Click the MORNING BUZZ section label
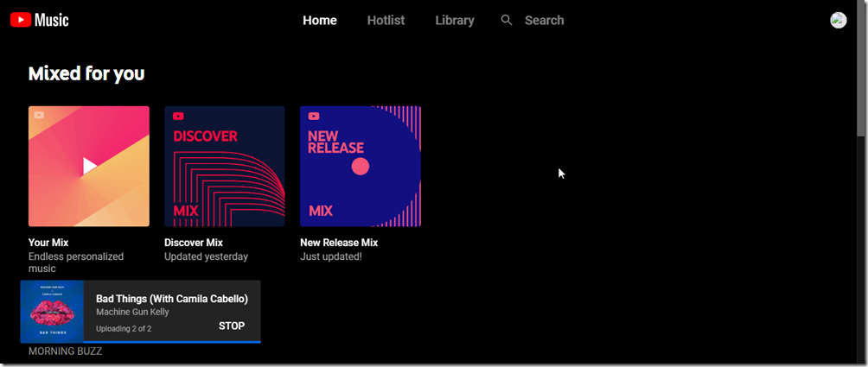Screen dimensions: 868x367 66,351
